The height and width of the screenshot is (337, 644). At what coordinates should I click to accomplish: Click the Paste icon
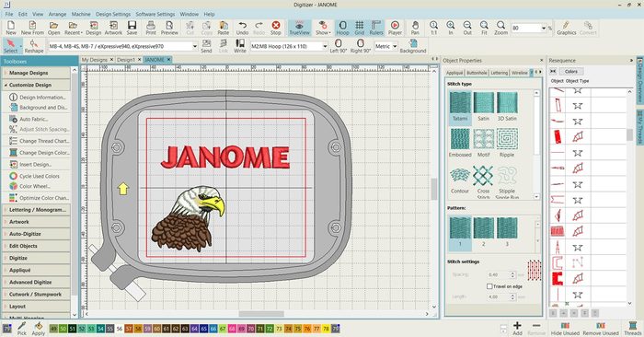(224, 28)
